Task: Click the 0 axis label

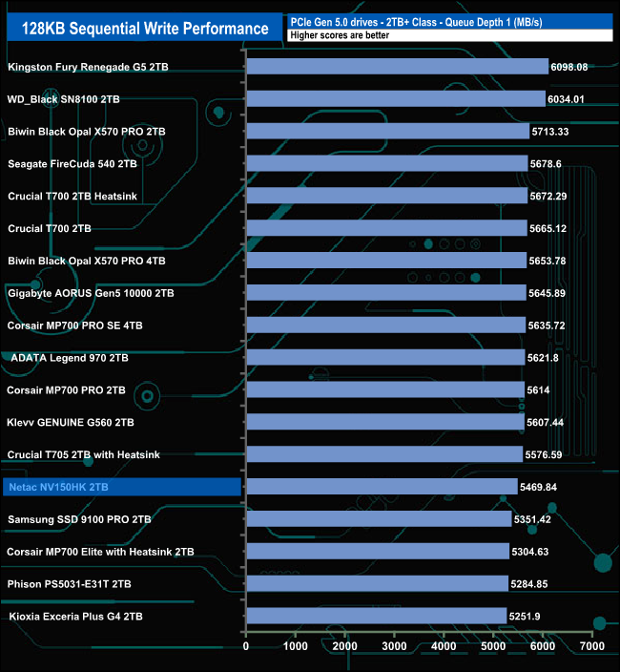Action: pos(246,646)
